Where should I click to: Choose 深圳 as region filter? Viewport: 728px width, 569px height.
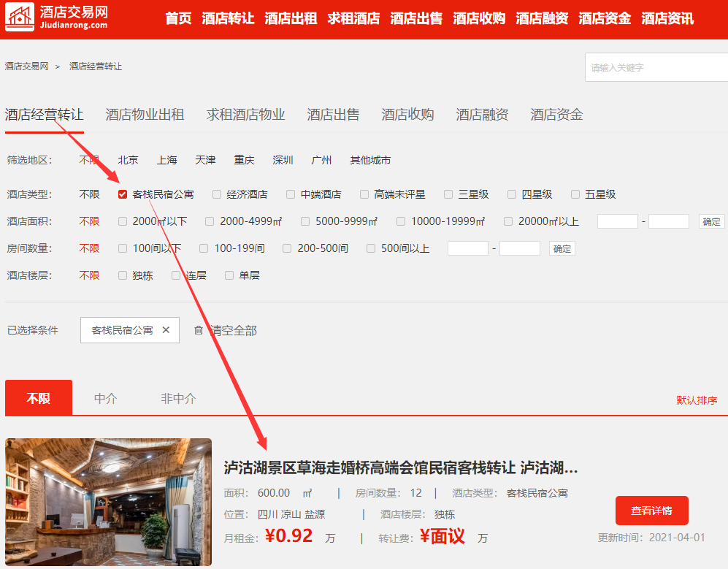click(x=283, y=160)
